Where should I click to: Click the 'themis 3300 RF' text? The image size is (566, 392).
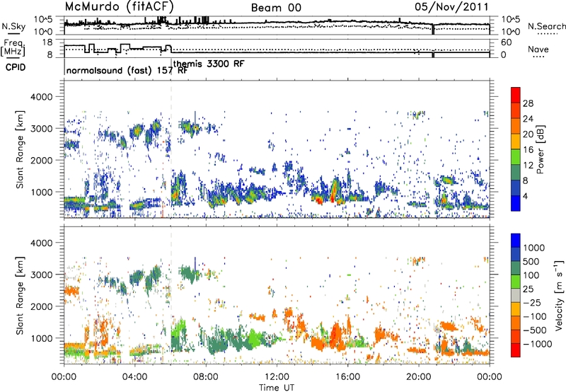click(209, 64)
